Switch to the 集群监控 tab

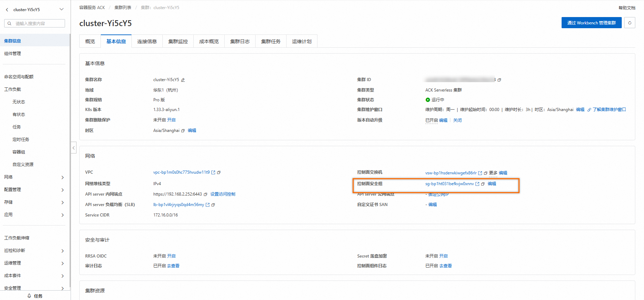pyautogui.click(x=178, y=41)
